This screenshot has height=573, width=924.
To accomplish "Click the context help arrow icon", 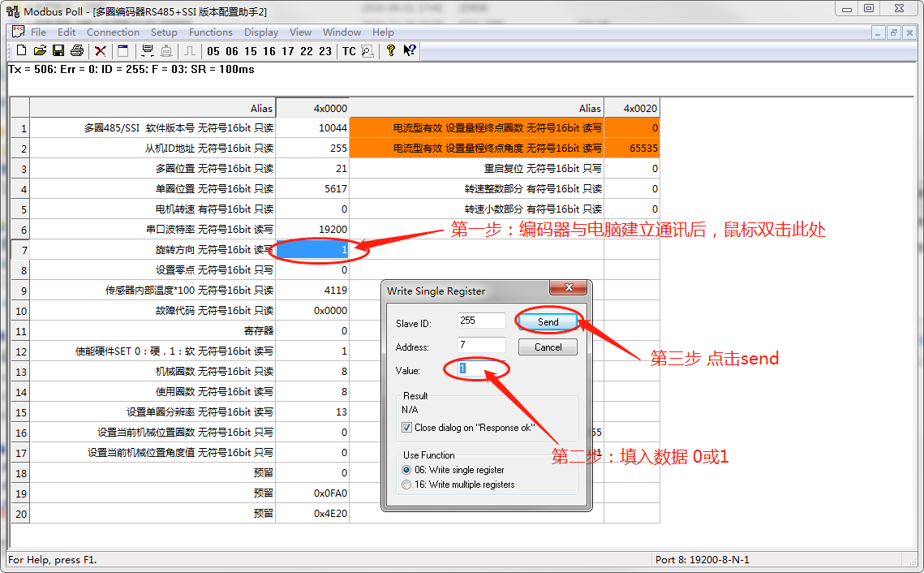I will pos(410,50).
